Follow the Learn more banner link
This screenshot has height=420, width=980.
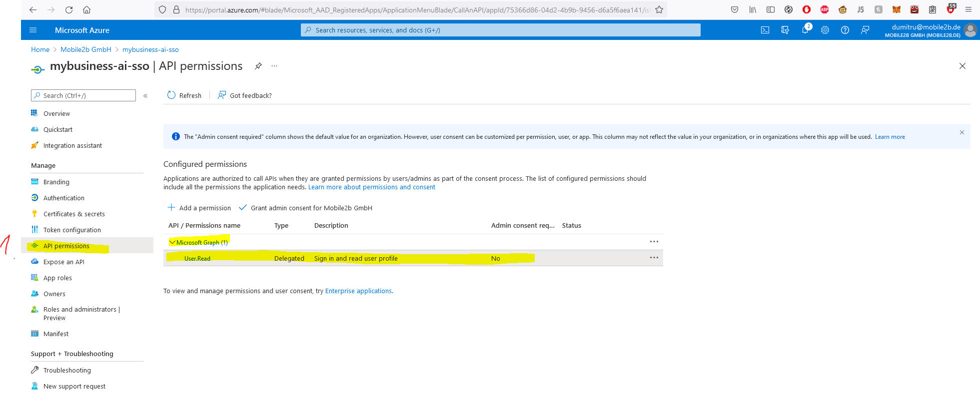point(890,137)
